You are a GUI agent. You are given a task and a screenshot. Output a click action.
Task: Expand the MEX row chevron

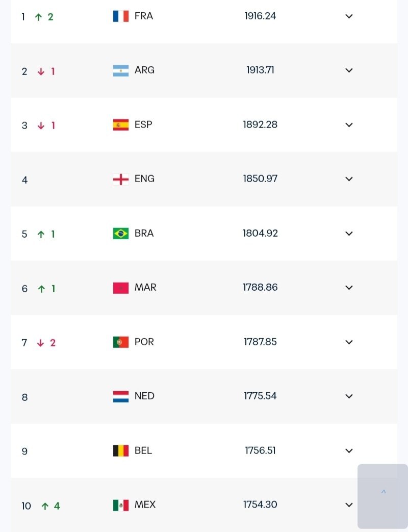coord(349,505)
